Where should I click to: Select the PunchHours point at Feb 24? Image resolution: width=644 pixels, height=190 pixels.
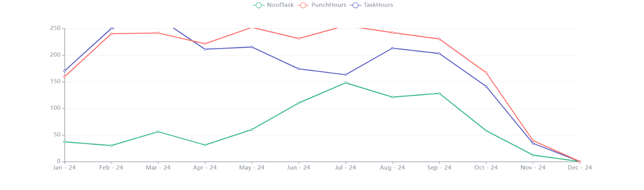point(111,34)
